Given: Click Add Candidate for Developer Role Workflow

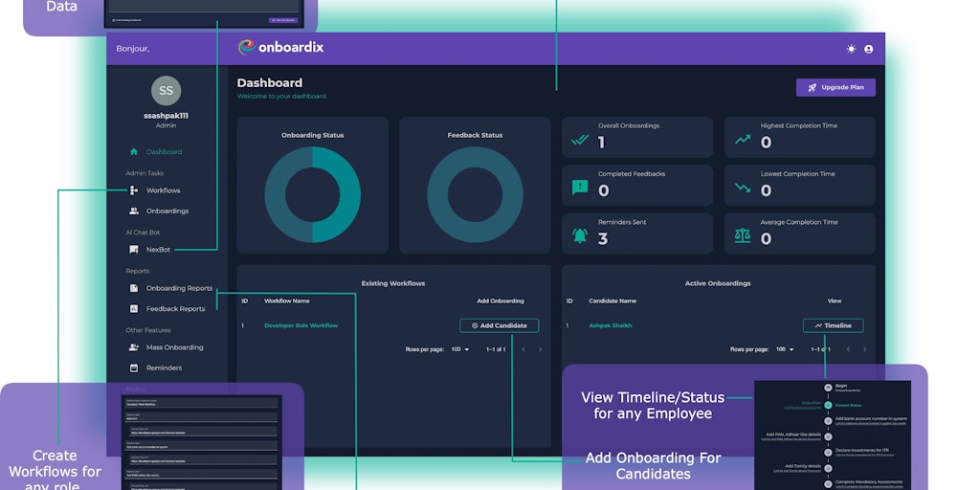Looking at the screenshot, I should (x=499, y=325).
